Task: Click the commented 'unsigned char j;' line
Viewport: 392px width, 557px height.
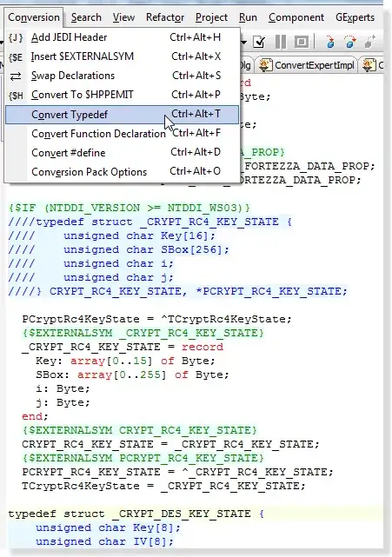Action: (x=90, y=277)
